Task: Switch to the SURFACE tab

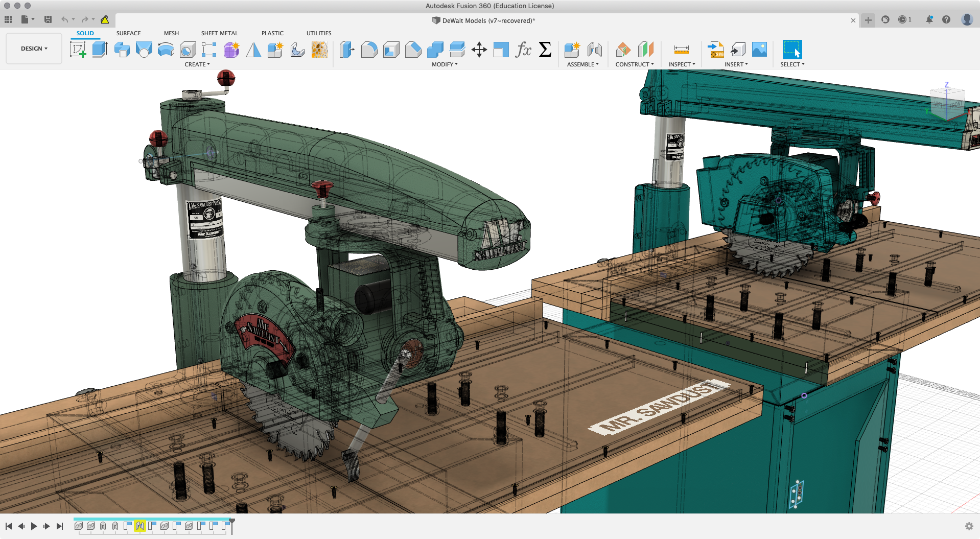Action: (x=128, y=33)
